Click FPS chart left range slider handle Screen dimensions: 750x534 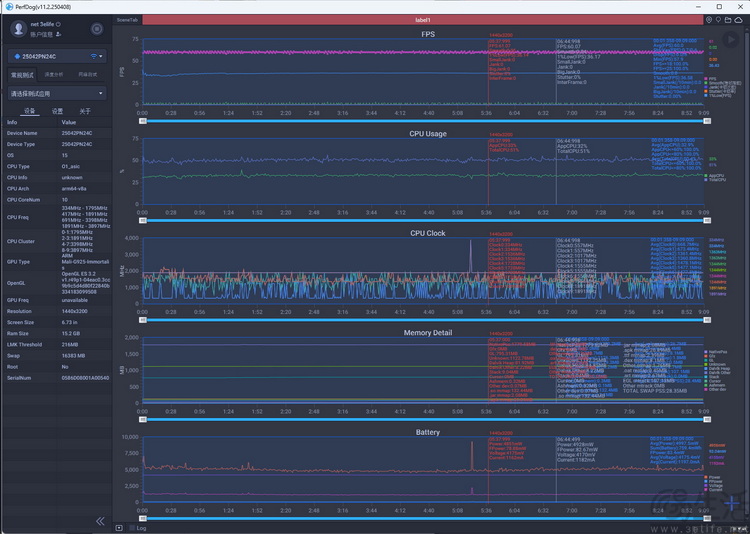point(143,121)
